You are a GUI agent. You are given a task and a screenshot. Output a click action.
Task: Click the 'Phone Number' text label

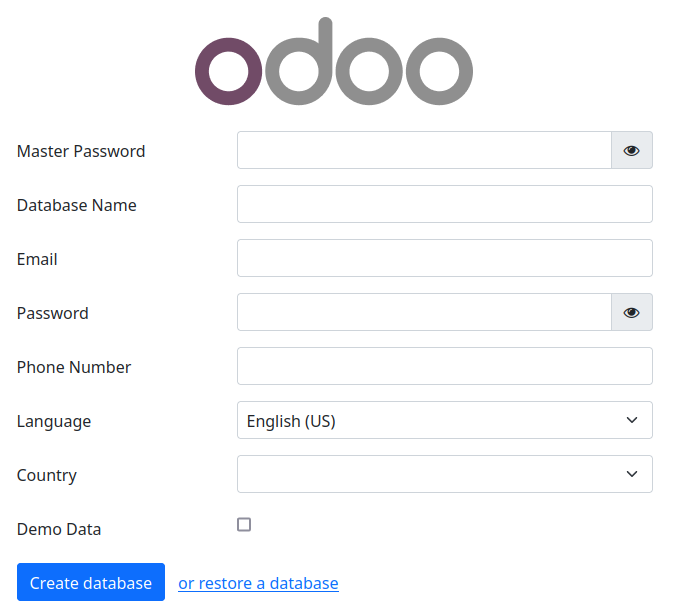[x=74, y=367]
